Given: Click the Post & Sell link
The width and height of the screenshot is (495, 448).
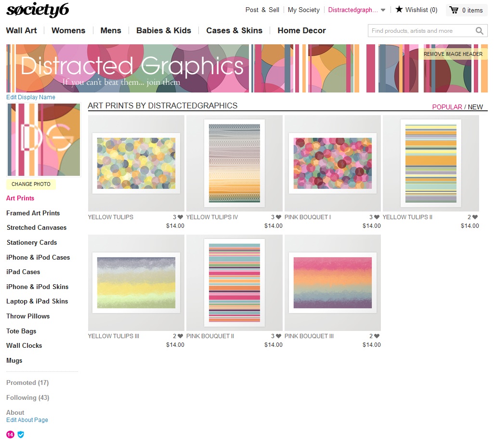Looking at the screenshot, I should click(262, 10).
